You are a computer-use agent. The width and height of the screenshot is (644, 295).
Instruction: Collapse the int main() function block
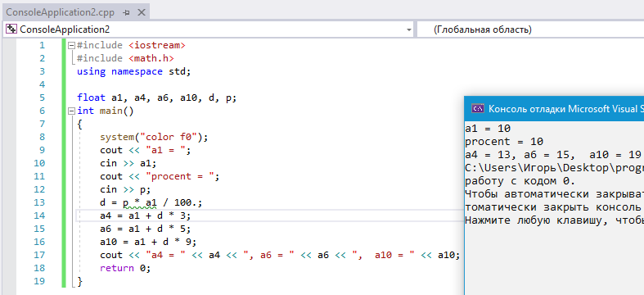click(71, 111)
